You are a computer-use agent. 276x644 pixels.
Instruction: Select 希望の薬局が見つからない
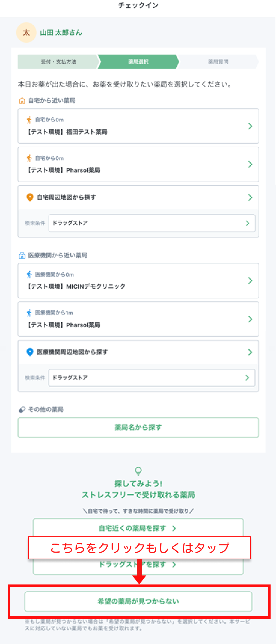(x=139, y=602)
